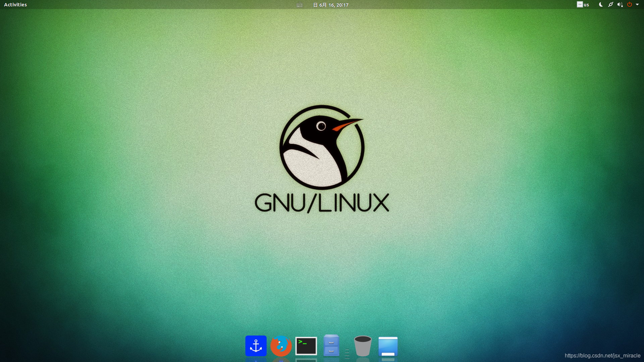Open the Files cabinet icon in dock
The width and height of the screenshot is (644, 362).
(331, 345)
